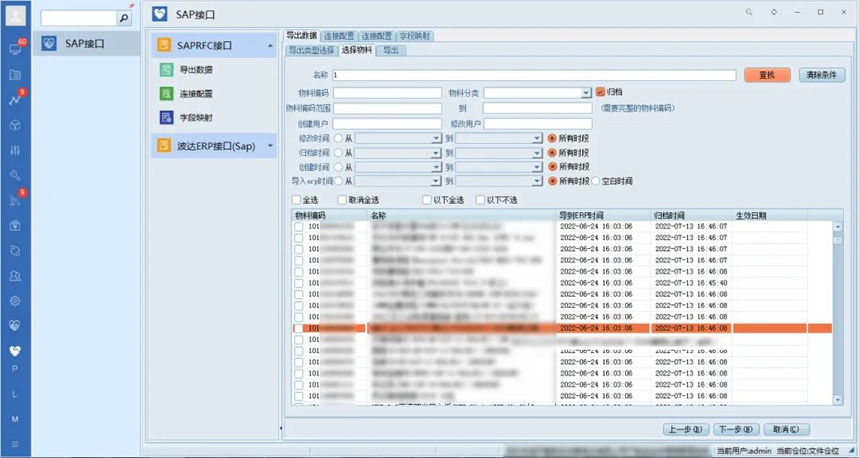
Task: Switch to the 导出类型选择 sub-tab
Action: [x=311, y=49]
